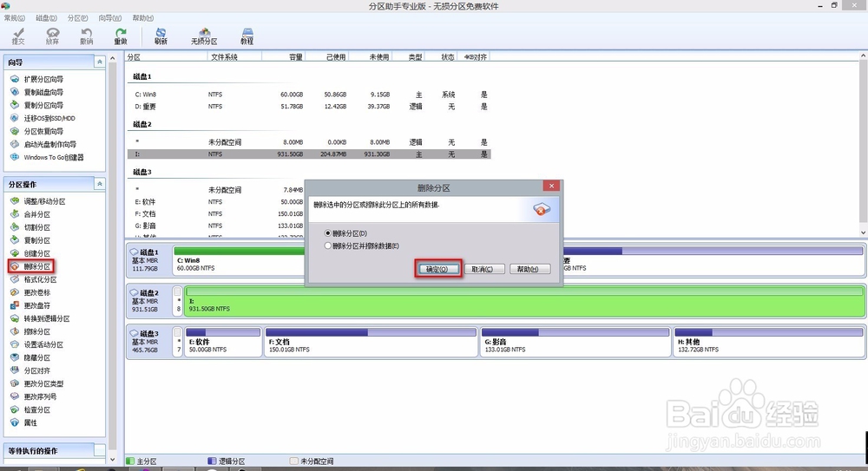Select H: 其他 block in disk map
The width and height of the screenshot is (868, 471).
coord(768,342)
